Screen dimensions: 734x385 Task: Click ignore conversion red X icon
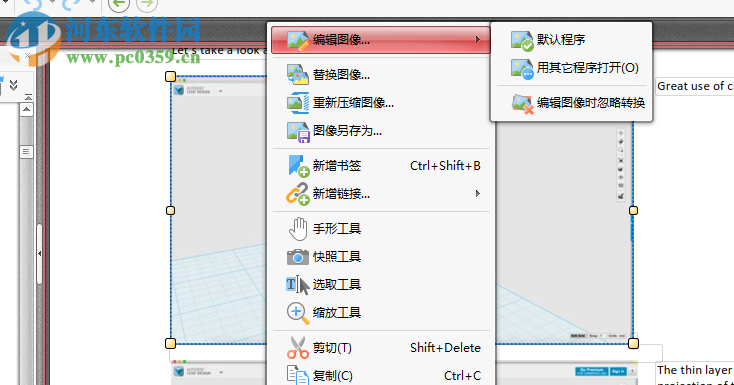522,104
